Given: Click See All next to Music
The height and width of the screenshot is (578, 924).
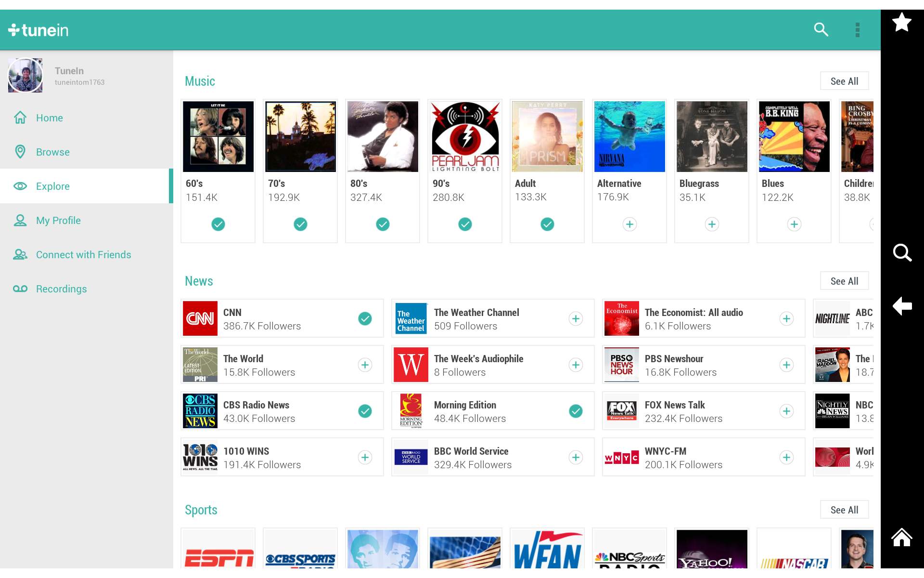Looking at the screenshot, I should (x=844, y=80).
